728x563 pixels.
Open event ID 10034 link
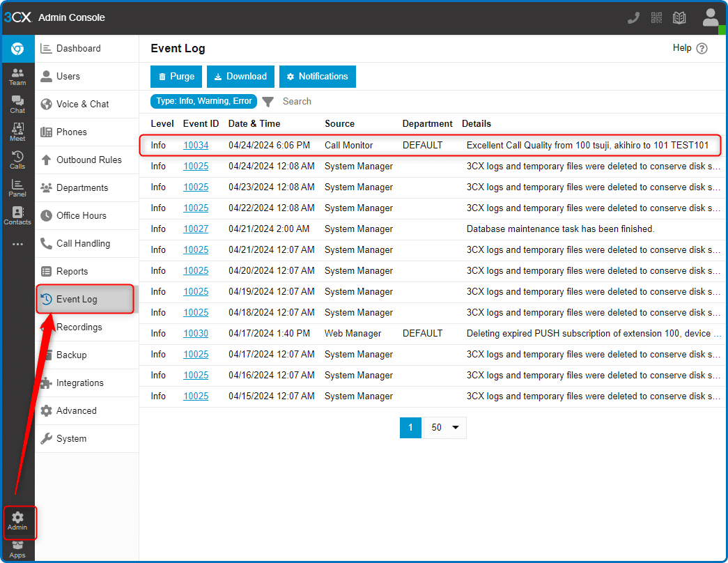196,146
